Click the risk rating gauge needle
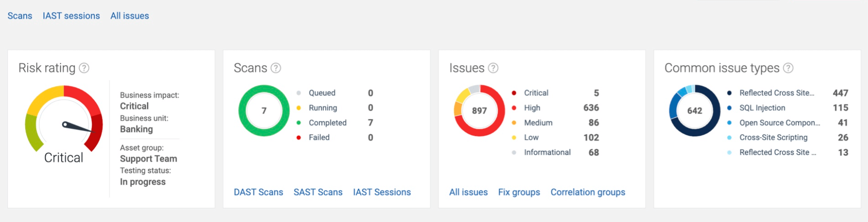This screenshot has width=868, height=222. (77, 127)
